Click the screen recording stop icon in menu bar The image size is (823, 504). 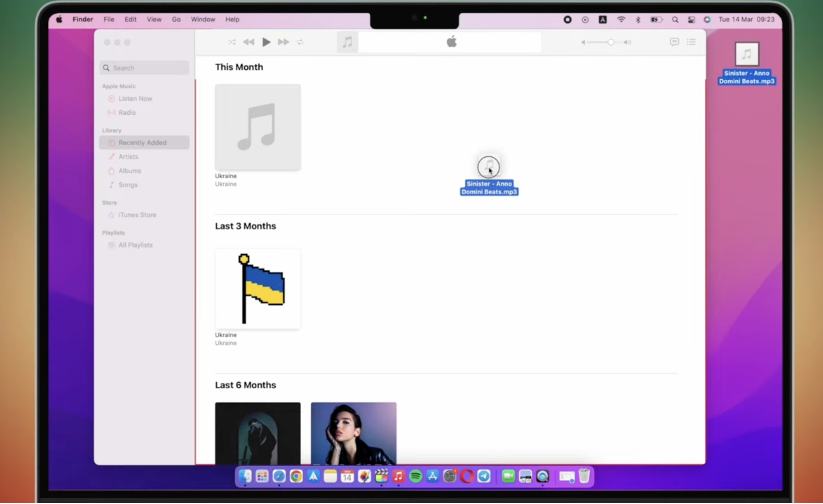567,20
